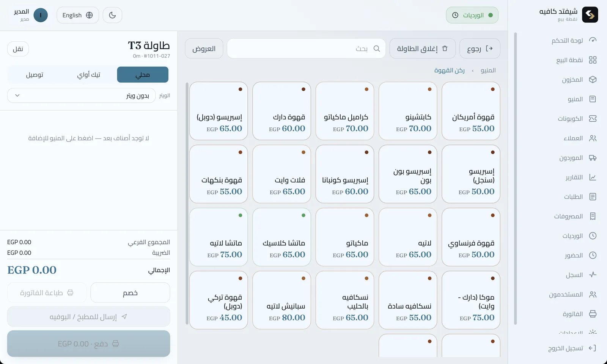The image size is (607, 364).
Task: Open المدير user profile avatar
Action: 41,15
